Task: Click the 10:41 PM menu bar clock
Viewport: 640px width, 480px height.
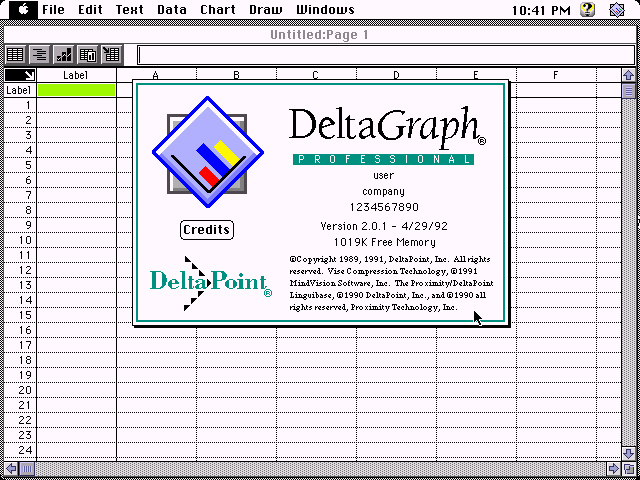Action: (x=541, y=10)
